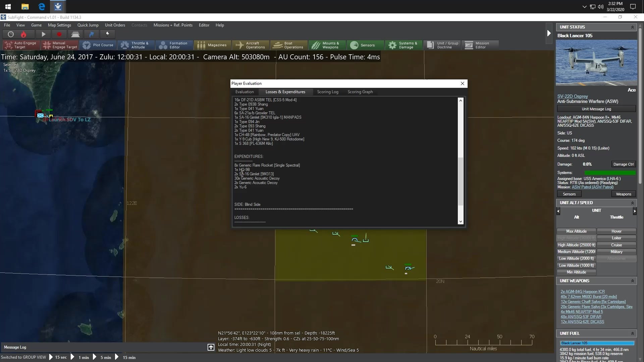Select the Losses & Expenditures tab
This screenshot has height=362, width=644.
tap(285, 92)
